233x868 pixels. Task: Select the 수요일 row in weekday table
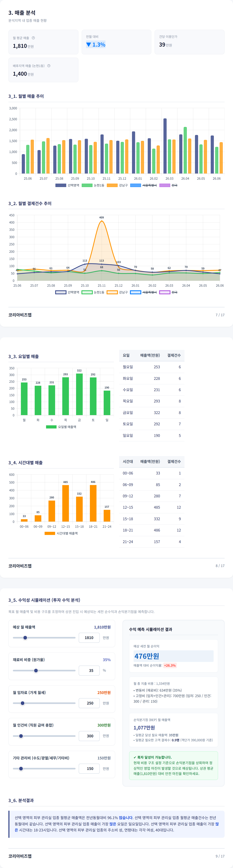(x=152, y=390)
